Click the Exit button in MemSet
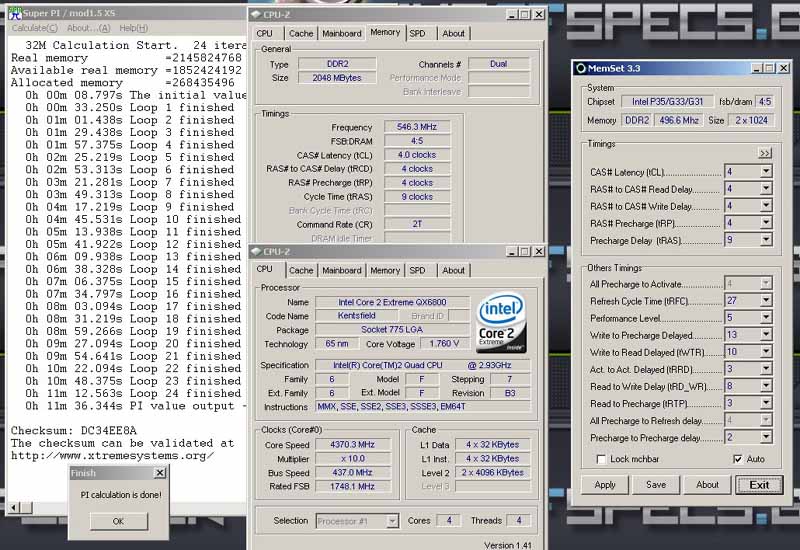 tap(759, 485)
